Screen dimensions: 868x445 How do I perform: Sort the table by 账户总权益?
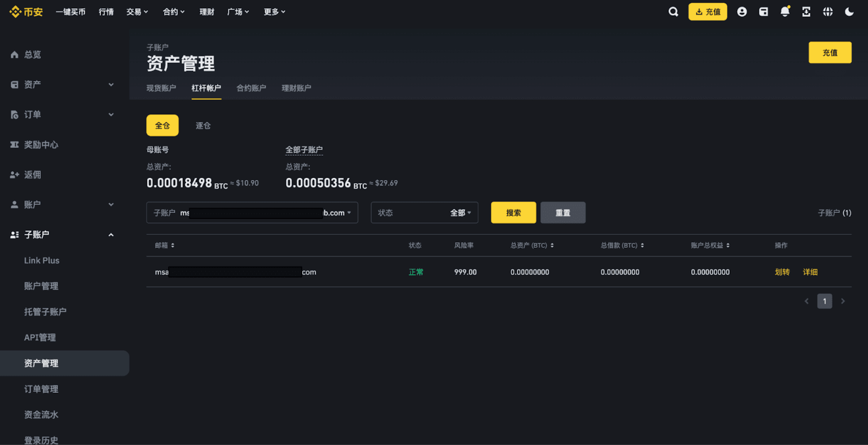(710, 246)
